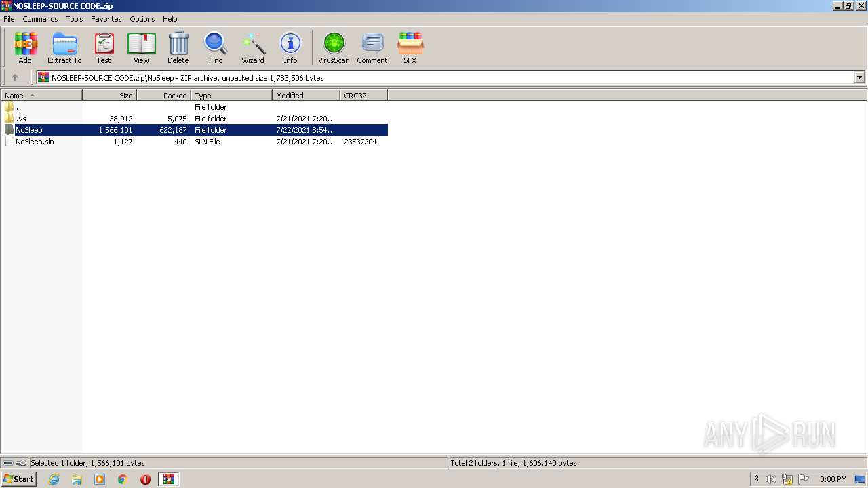This screenshot has width=868, height=488.
Task: Click the Add files toolbar icon
Action: click(x=25, y=47)
